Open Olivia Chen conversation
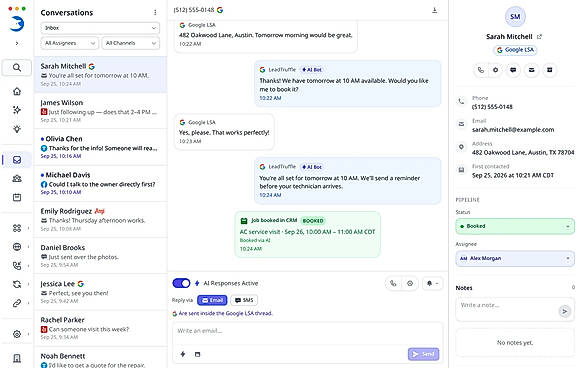 pos(100,147)
